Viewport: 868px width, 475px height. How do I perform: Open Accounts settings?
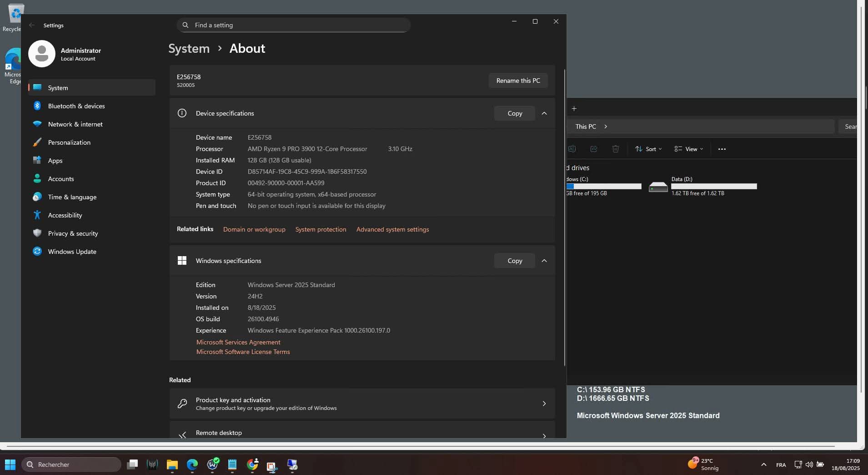(x=91, y=179)
